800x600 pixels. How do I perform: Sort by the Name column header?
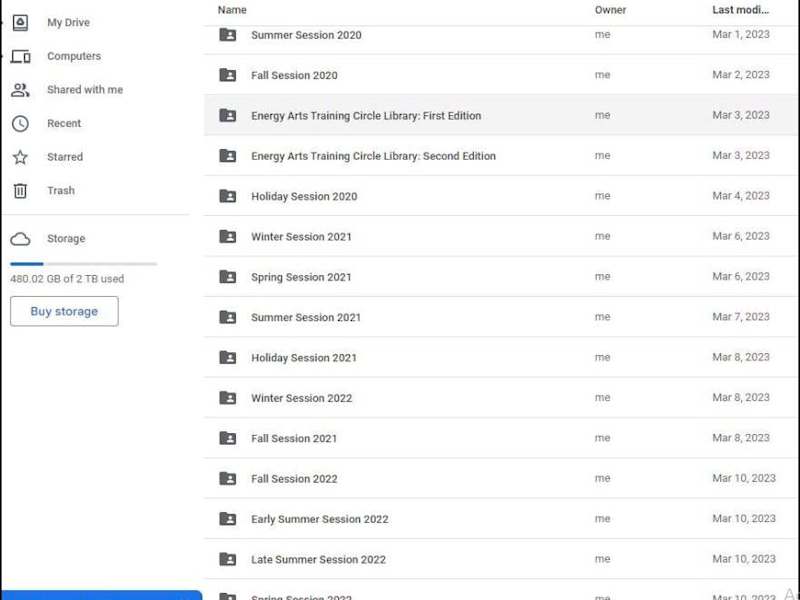click(x=232, y=10)
